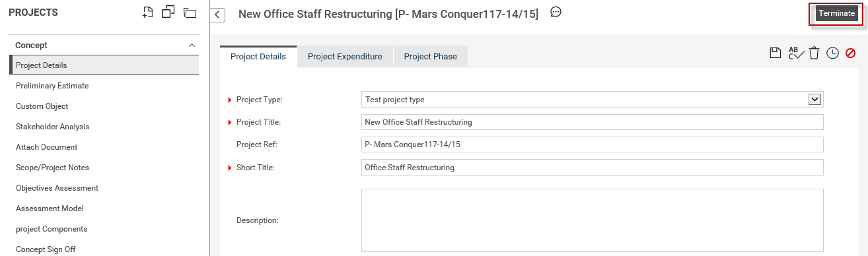Open the history clock icon
Screen dimensions: 868x256
coord(832,53)
